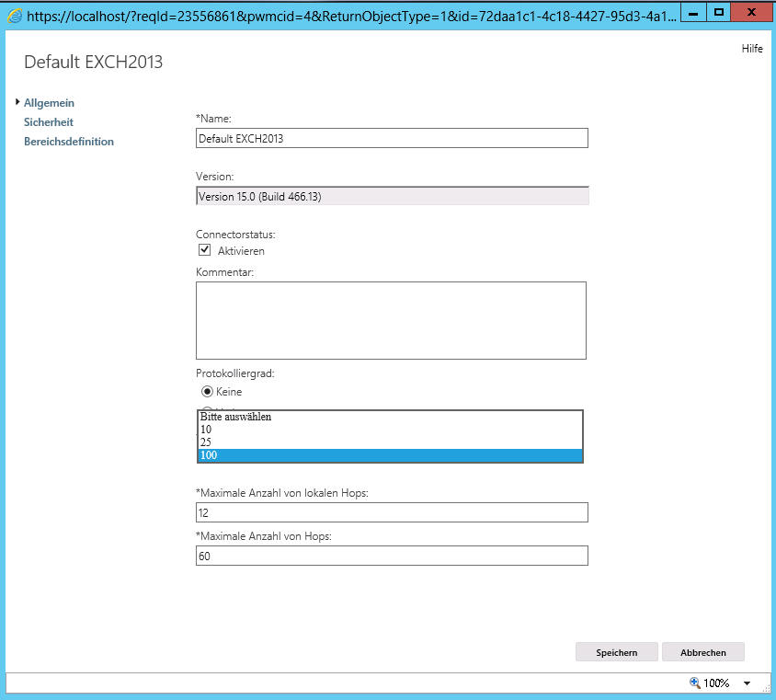
Task: Choose 'Bitte auswählen' in the dropdown list
Action: click(390, 417)
